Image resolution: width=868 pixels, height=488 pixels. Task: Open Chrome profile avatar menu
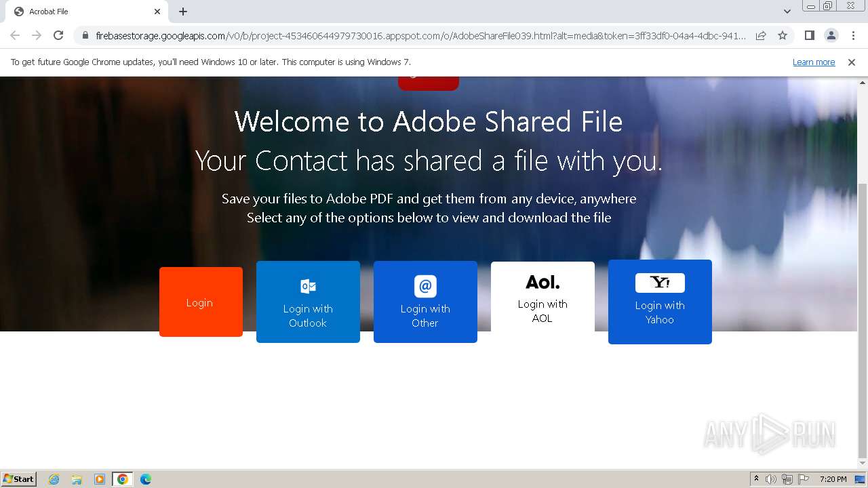coord(831,35)
